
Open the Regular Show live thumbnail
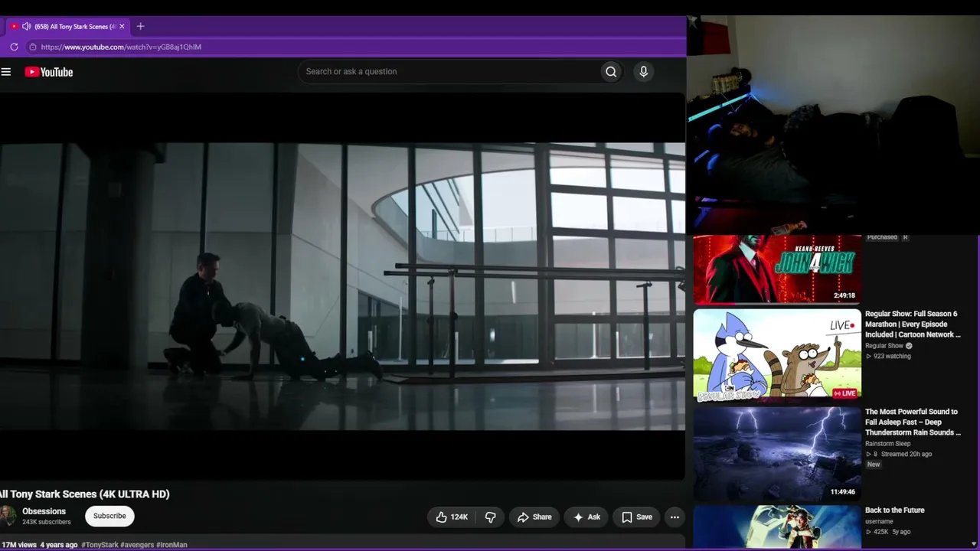coord(777,355)
